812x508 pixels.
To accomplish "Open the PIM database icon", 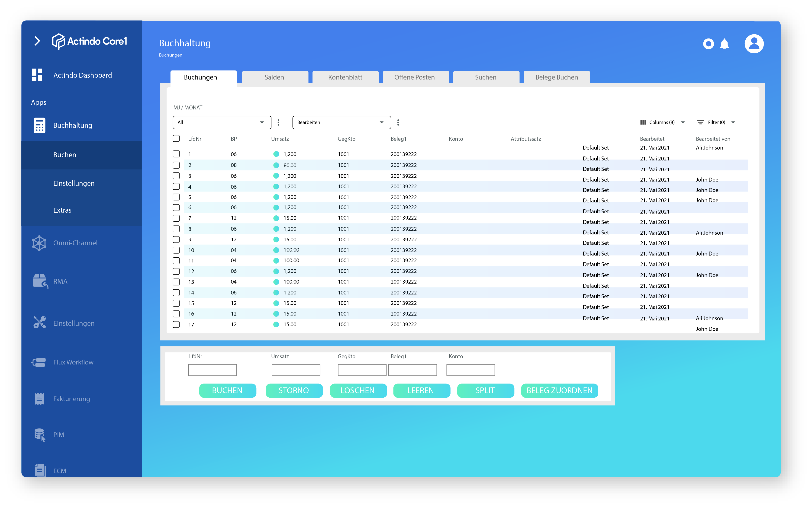I will coord(40,435).
